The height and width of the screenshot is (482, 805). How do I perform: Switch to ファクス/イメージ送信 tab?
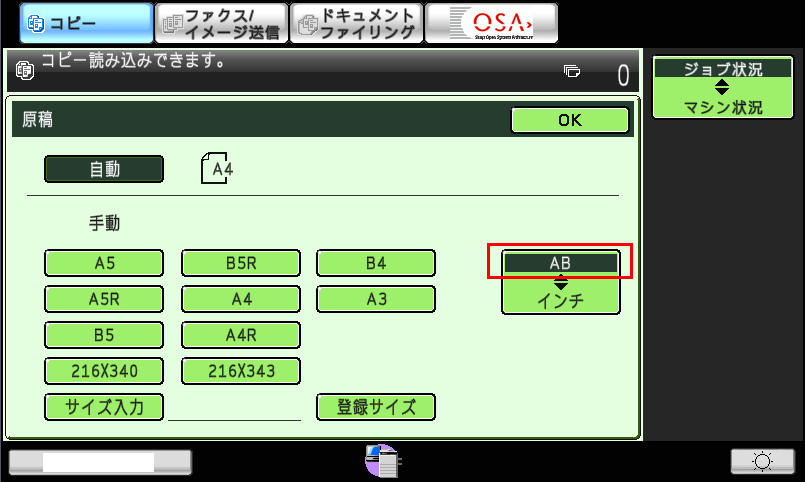(220, 22)
